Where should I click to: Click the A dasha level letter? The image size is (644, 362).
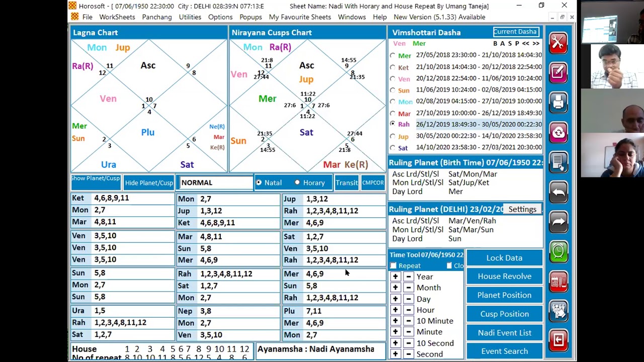pos(502,44)
